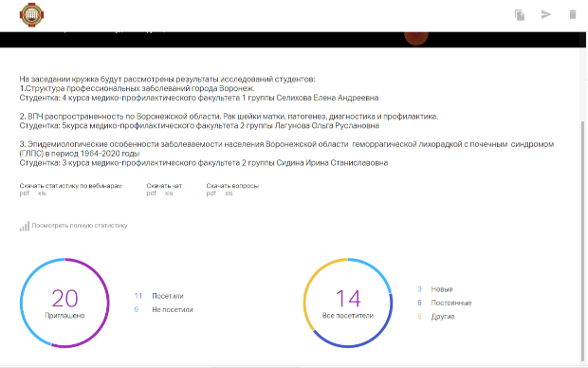Open 'Посмотреть полную статистику' link
Image resolution: width=588 pixels, height=368 pixels.
point(80,226)
